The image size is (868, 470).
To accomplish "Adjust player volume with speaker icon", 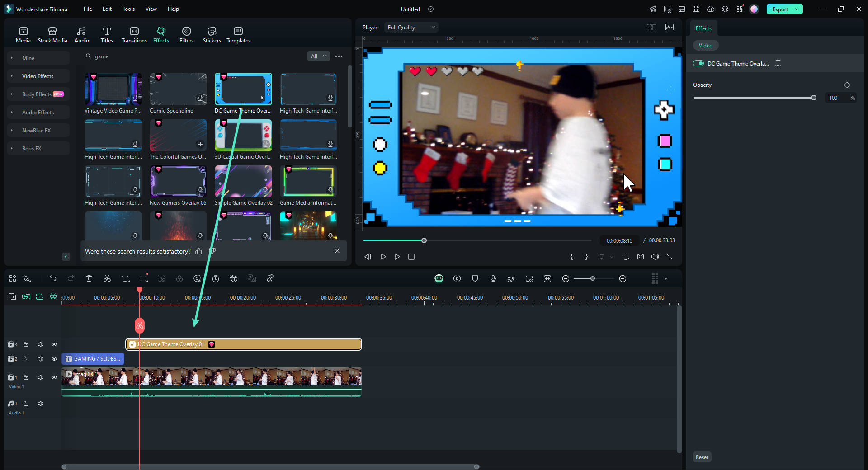I will coord(655,257).
